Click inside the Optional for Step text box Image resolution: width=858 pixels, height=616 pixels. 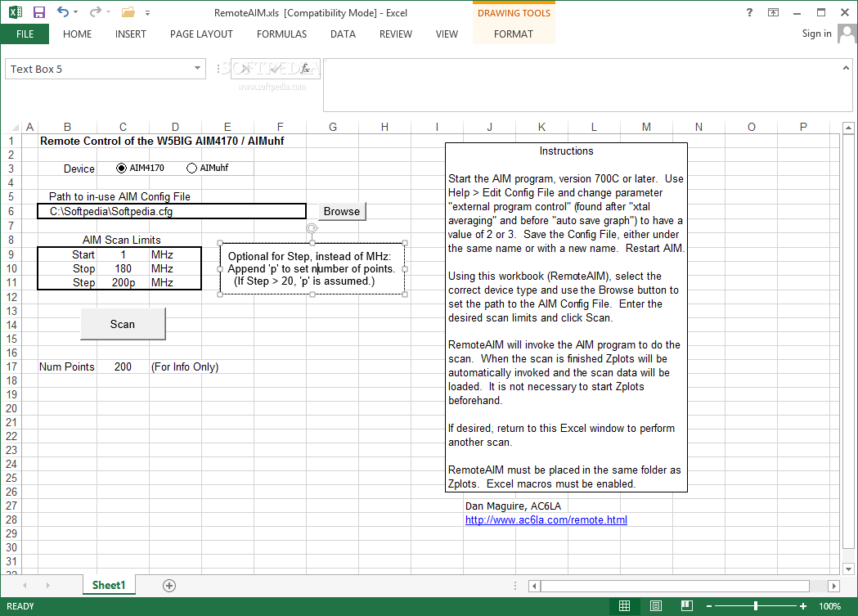(x=312, y=268)
